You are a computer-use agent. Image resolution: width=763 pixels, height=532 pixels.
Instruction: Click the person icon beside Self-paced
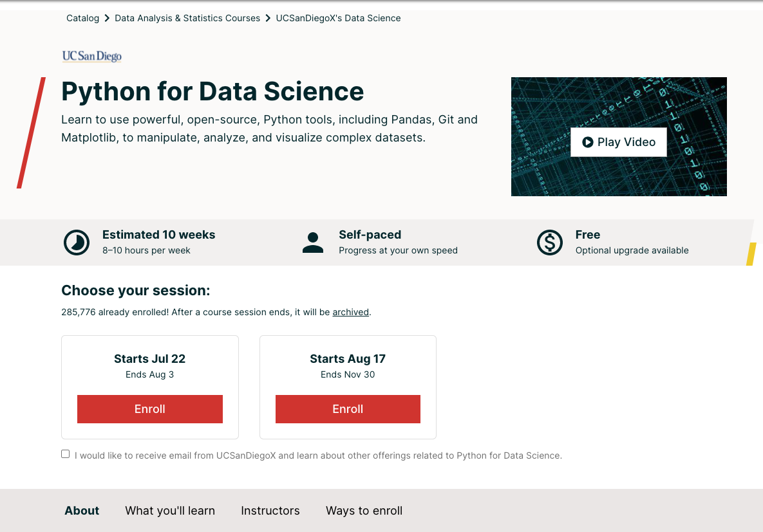313,243
